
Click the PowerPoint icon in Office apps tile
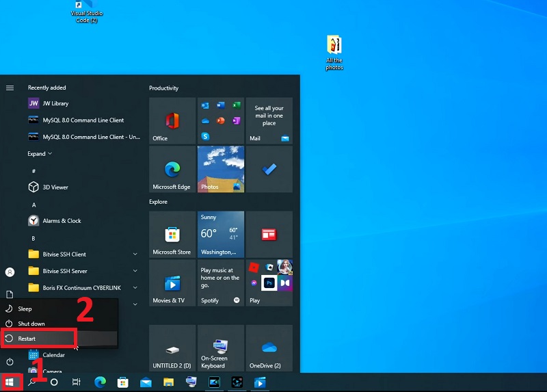tap(221, 121)
